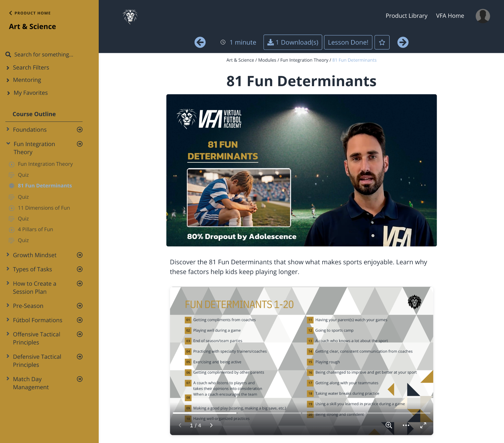The width and height of the screenshot is (504, 443).
Task: Click the lion logo in the header
Action: (x=130, y=16)
